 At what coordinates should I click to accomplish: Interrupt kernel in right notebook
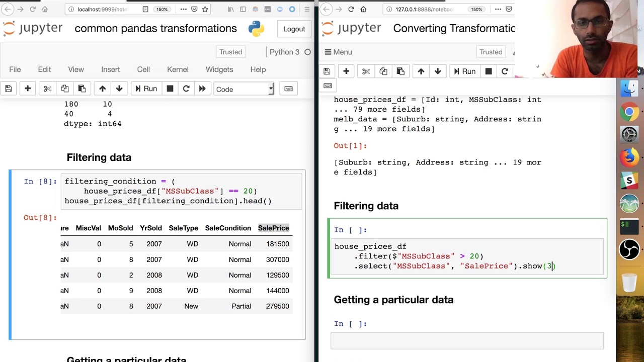[489, 71]
